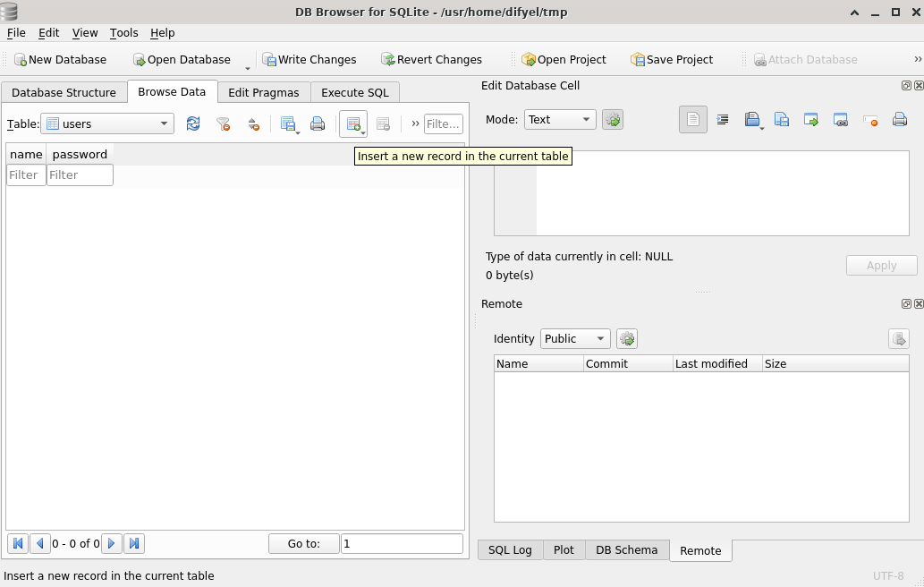The width and height of the screenshot is (924, 587).
Task: Switch to SQL Log panel tab
Action: tap(510, 550)
